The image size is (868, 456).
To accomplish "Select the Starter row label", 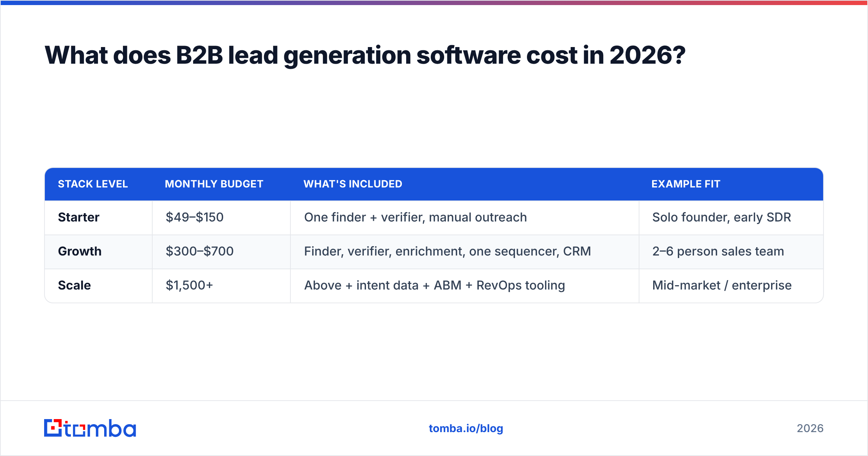I will tap(78, 217).
